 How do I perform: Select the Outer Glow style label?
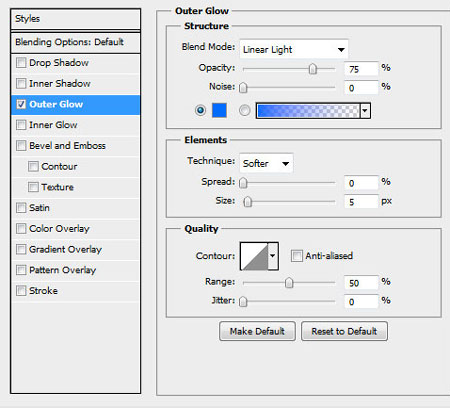point(56,104)
